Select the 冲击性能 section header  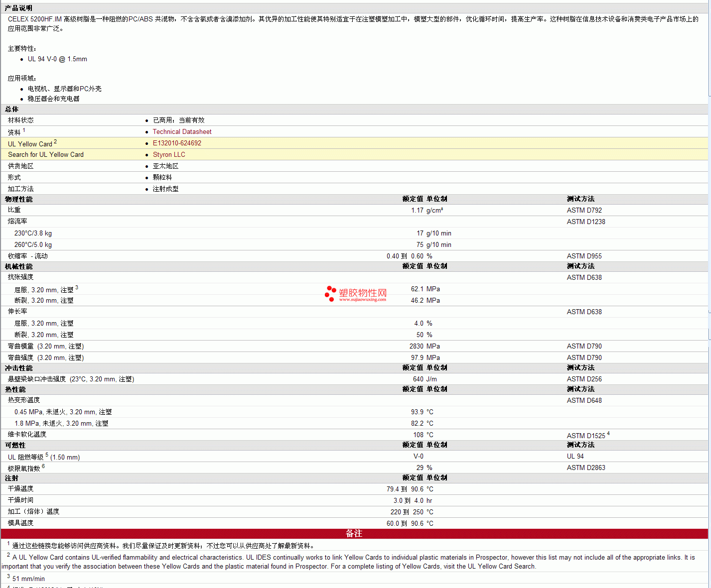pos(18,368)
